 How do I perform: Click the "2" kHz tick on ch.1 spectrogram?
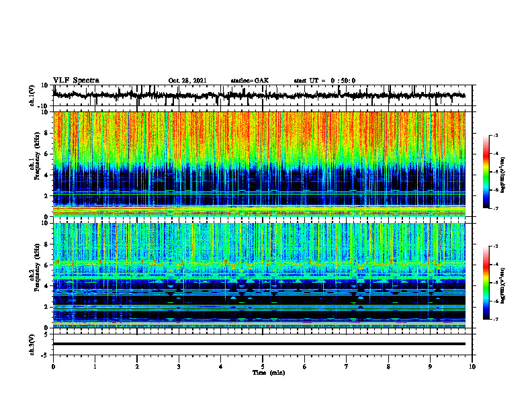click(46, 195)
